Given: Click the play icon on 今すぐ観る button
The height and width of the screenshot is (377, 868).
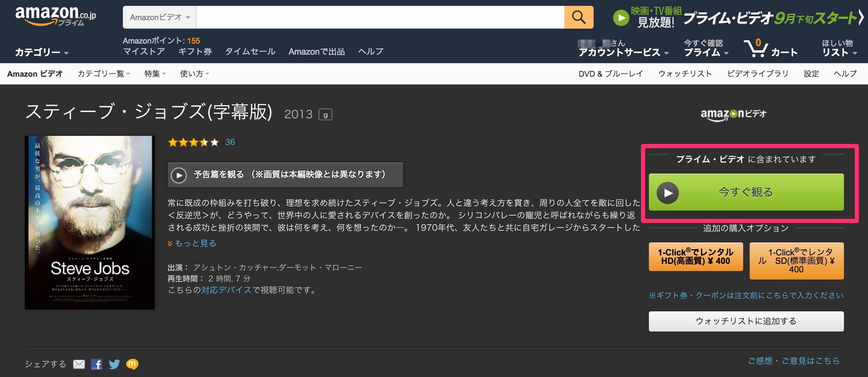Looking at the screenshot, I should coord(667,193).
